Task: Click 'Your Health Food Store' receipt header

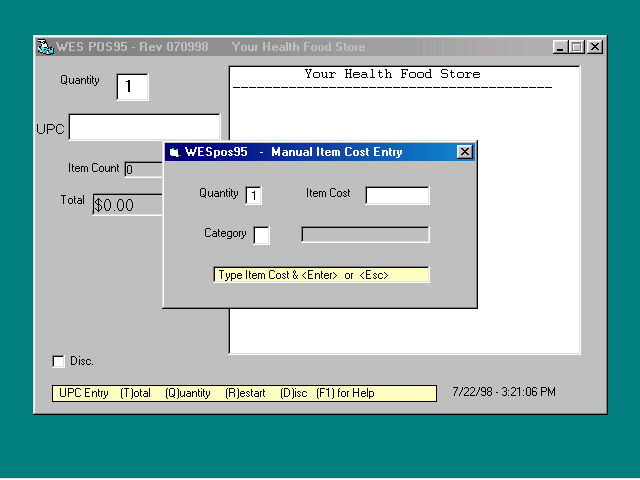Action: [x=392, y=74]
